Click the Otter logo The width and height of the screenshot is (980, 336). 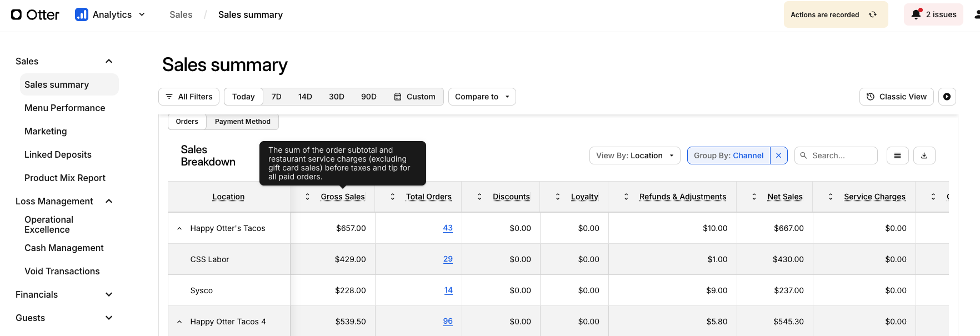[35, 14]
